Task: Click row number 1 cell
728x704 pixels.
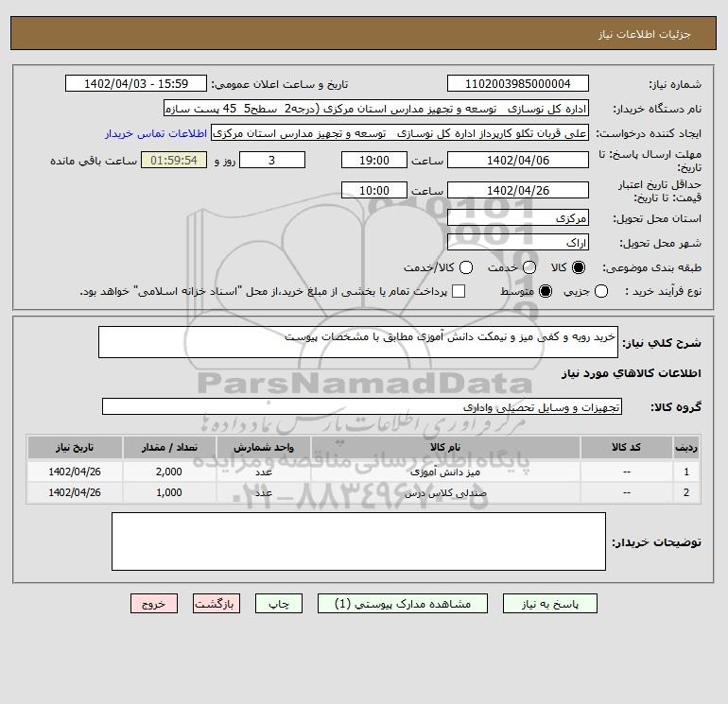Action: 686,472
